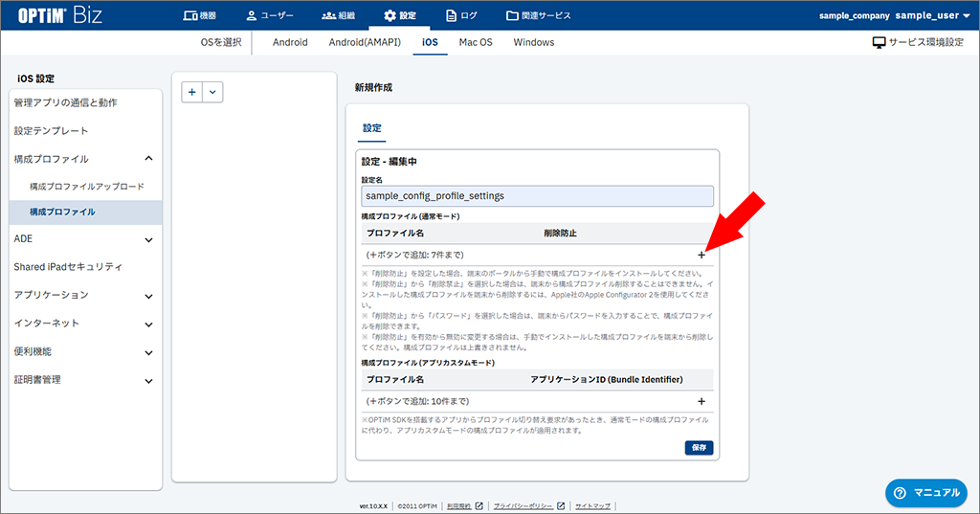Open サービス環境設定 with the monitor icon

click(x=917, y=43)
